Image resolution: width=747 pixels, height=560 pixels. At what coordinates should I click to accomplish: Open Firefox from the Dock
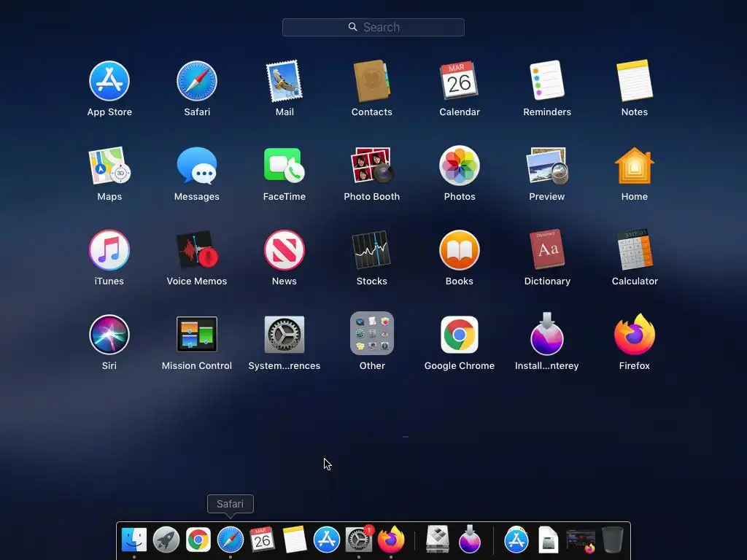[391, 540]
